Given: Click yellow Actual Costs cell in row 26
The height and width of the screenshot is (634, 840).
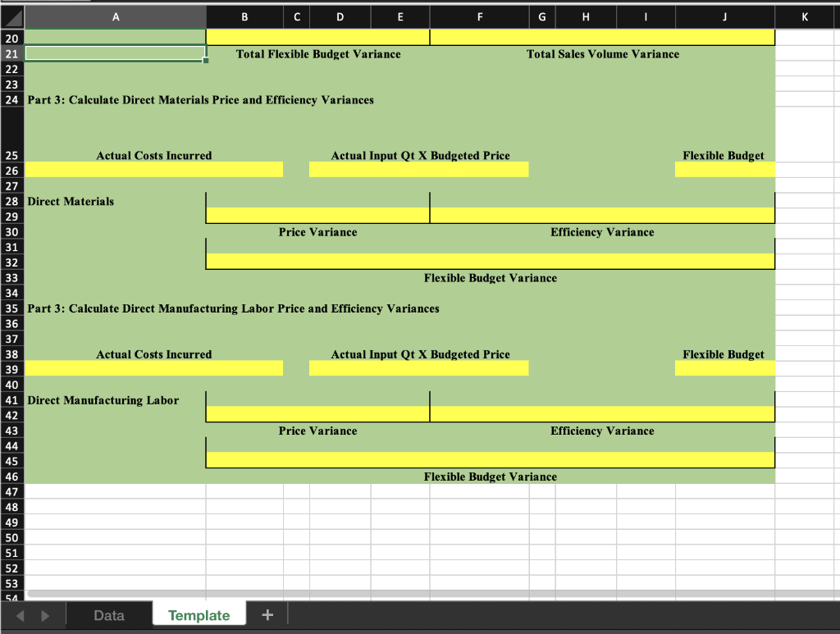Looking at the screenshot, I should (x=153, y=170).
